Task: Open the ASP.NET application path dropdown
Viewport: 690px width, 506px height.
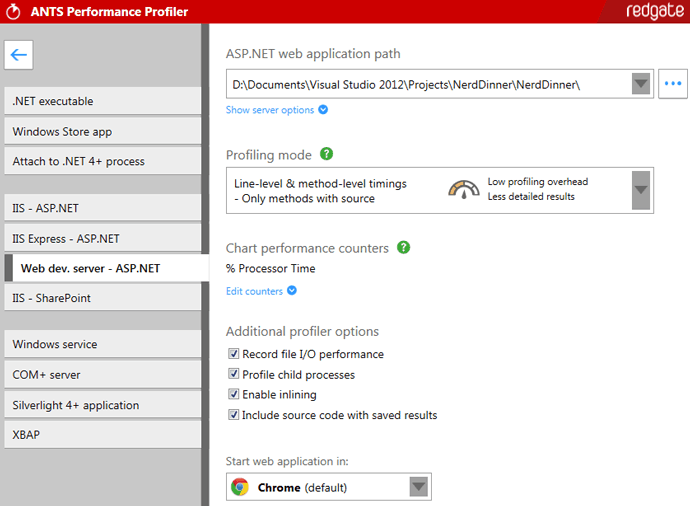Action: coord(641,84)
